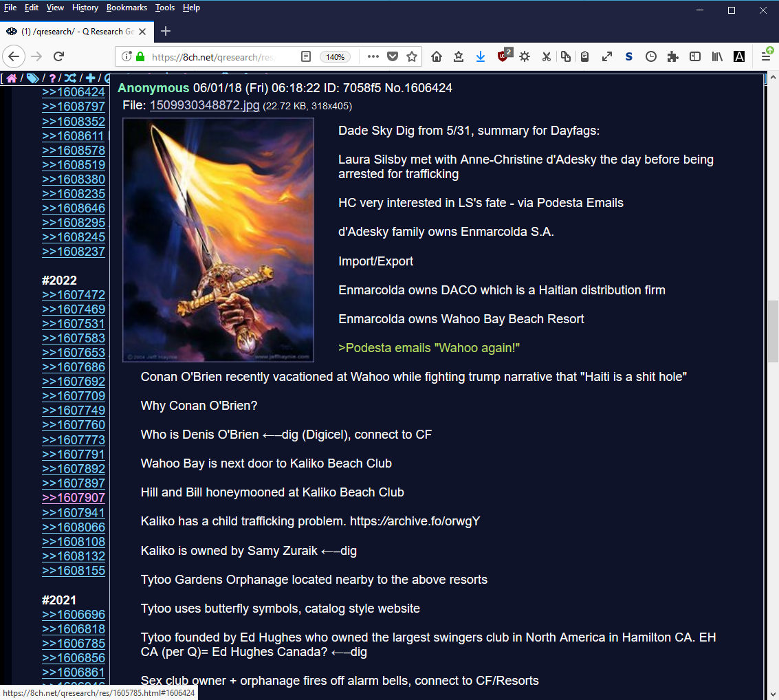
Task: Open the View menu
Action: point(55,8)
